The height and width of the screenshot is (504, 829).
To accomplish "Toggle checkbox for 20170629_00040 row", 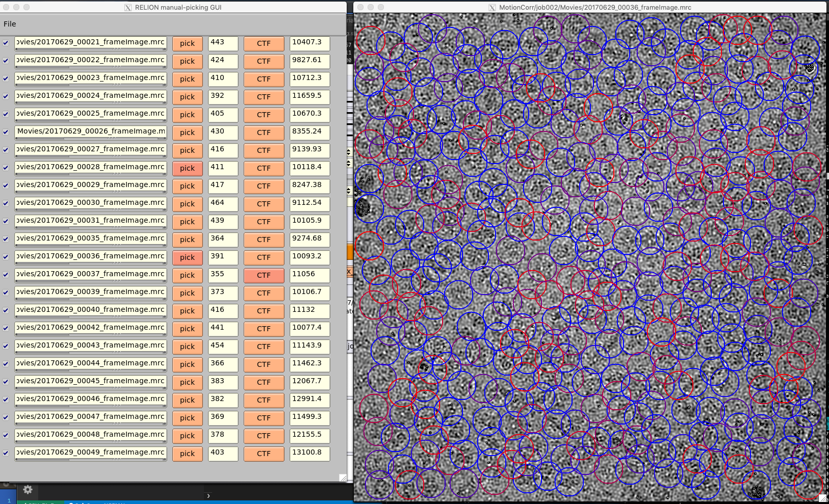I will coord(6,310).
